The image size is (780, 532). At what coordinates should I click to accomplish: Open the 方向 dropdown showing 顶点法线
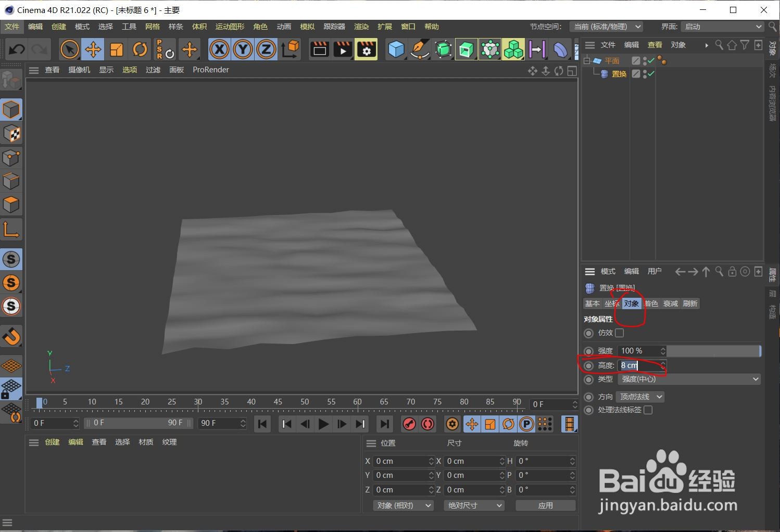(x=640, y=397)
